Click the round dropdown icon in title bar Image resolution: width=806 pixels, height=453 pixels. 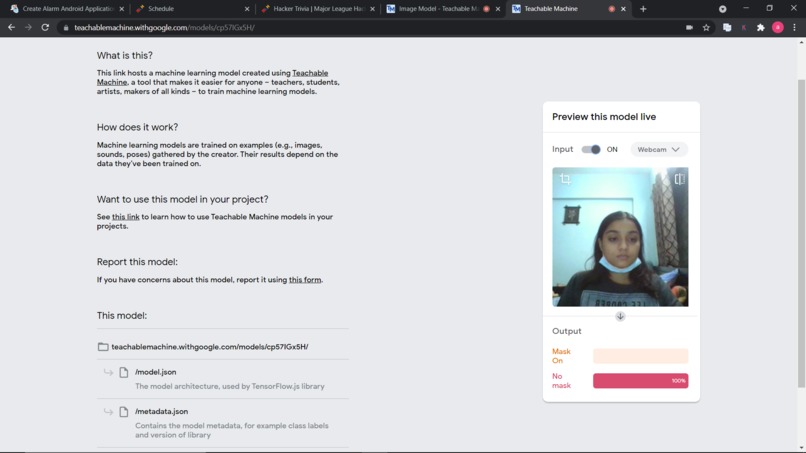pyautogui.click(x=722, y=9)
